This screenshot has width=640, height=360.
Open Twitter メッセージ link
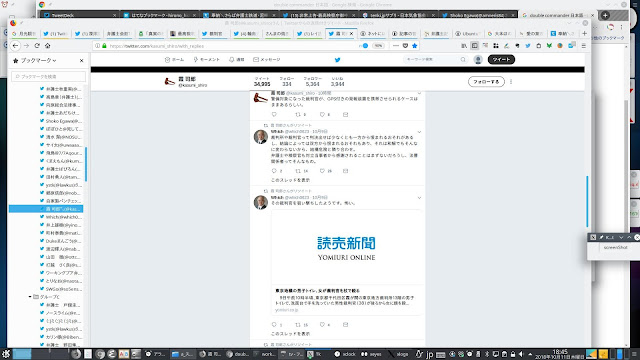[x=267, y=60]
